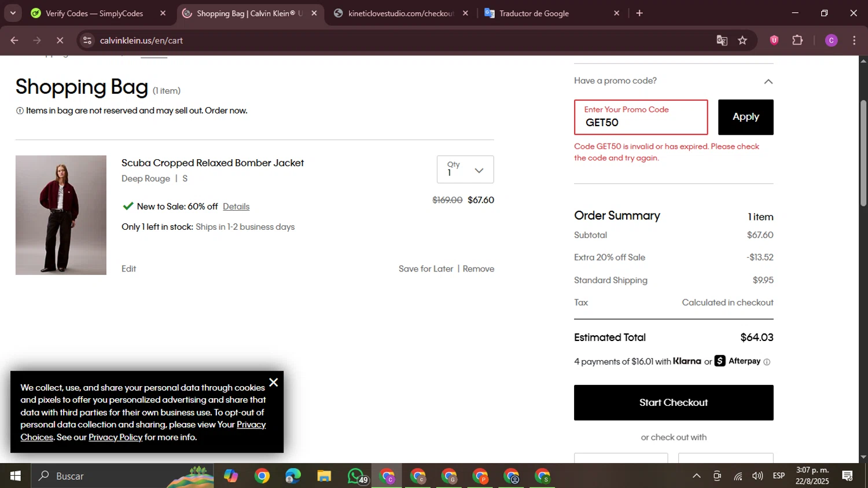868x488 pixels.
Task: Open the volume control icon
Action: [x=757, y=476]
